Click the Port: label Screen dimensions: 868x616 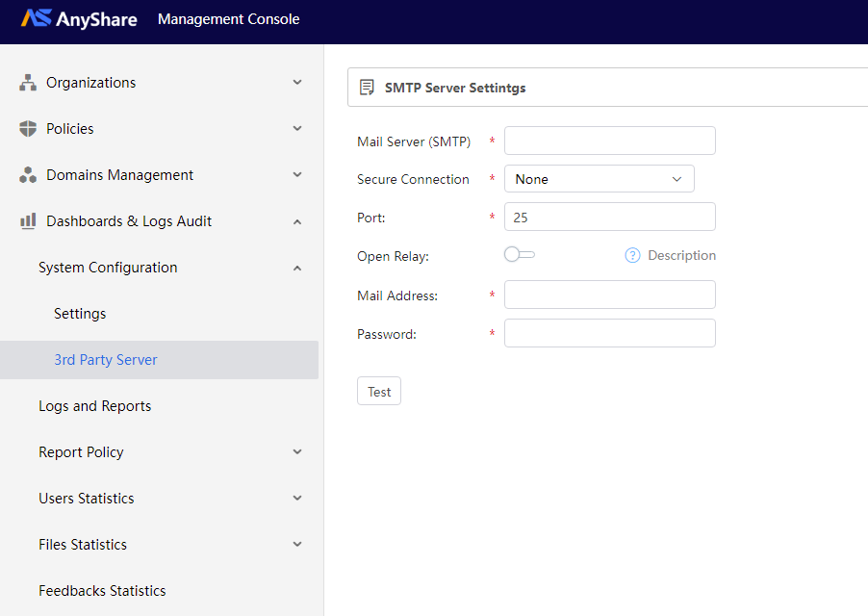[370, 218]
